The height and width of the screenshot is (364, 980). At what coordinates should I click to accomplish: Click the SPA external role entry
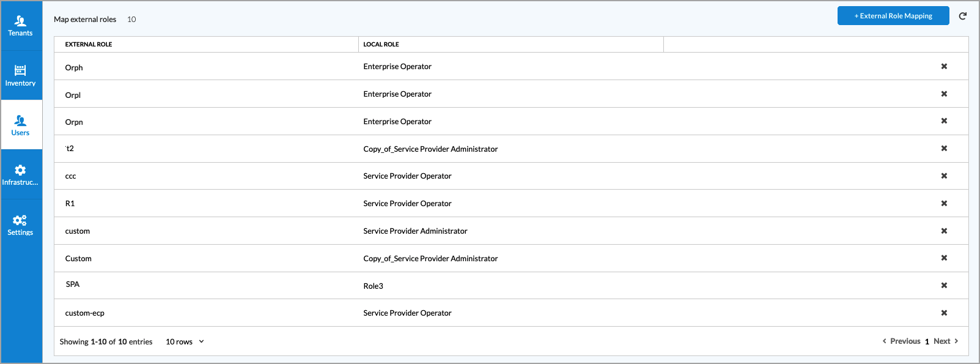(73, 284)
